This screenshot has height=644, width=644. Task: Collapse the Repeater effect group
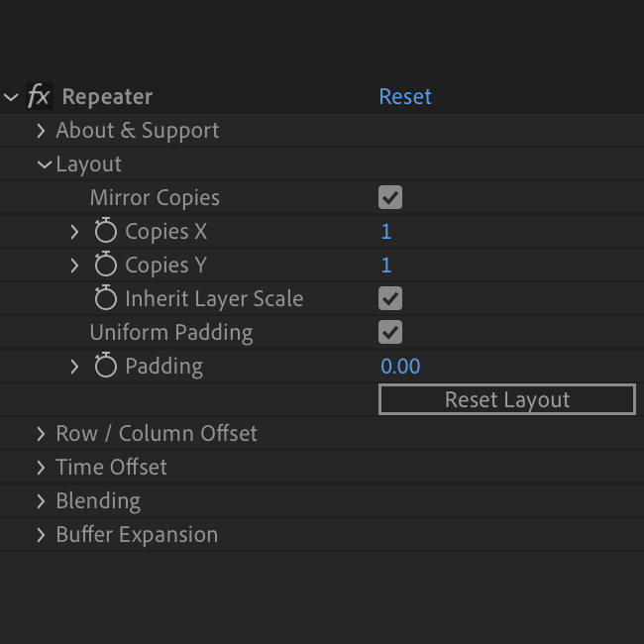(x=11, y=97)
